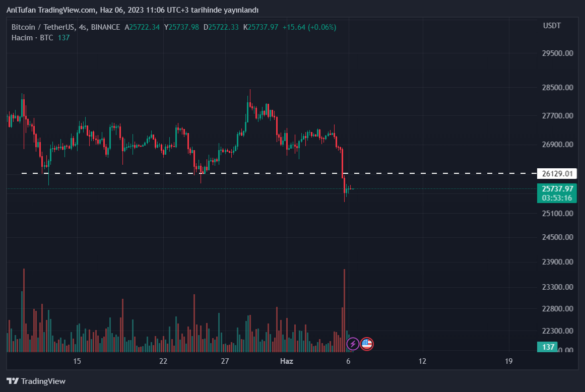585x392 pixels.
Task: Click the purple lightning bolt event icon
Action: pos(353,344)
